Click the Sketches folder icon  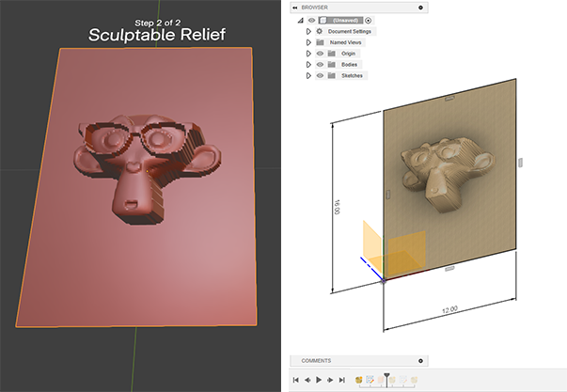point(332,75)
